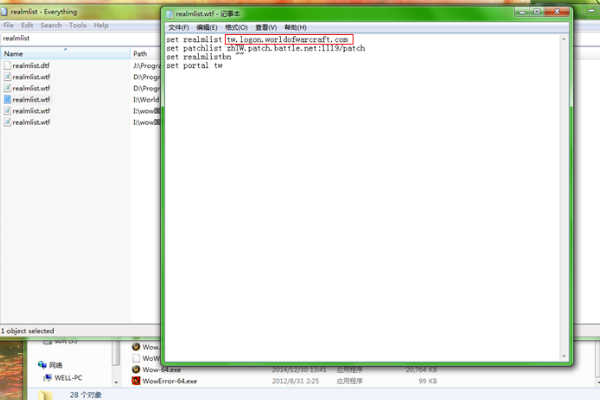Open the File menu in Everything
The image size is (600, 400).
click(9, 25)
